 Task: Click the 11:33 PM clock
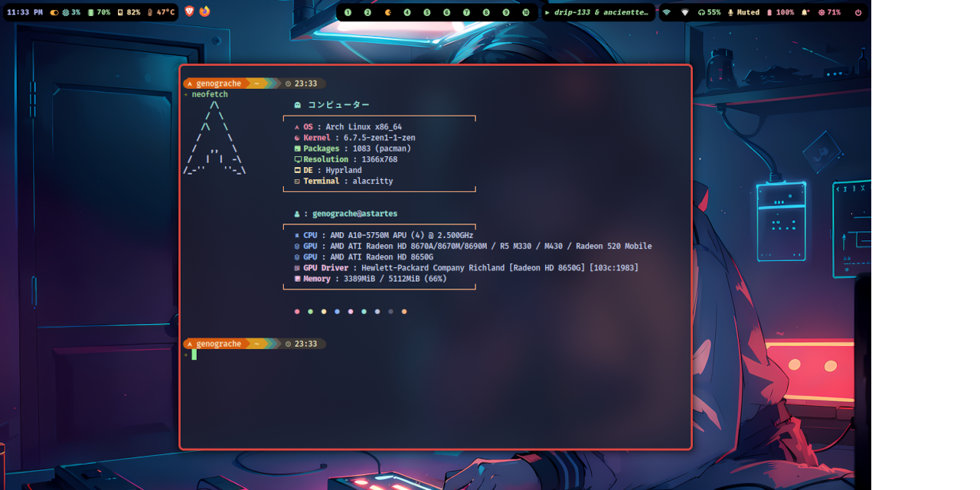coord(24,12)
